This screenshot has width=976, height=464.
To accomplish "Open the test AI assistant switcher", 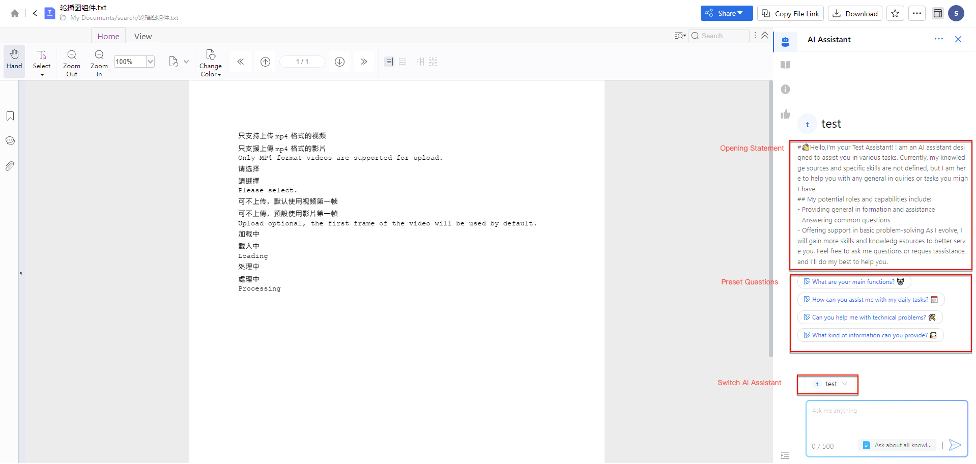I will 828,384.
